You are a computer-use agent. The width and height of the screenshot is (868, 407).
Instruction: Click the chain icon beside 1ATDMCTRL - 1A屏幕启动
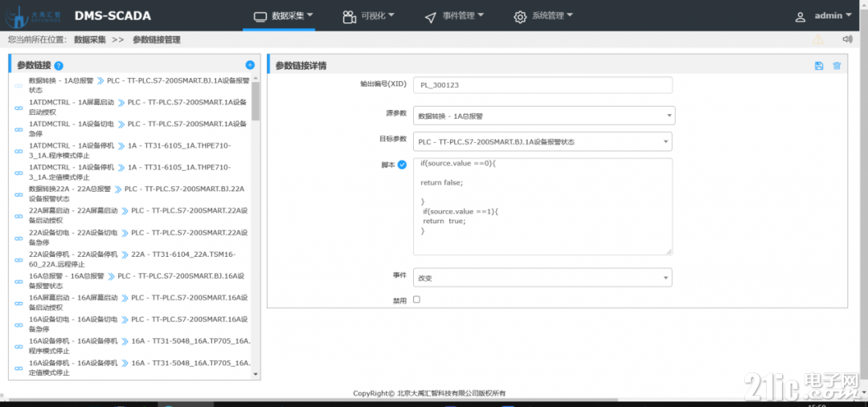[x=18, y=107]
